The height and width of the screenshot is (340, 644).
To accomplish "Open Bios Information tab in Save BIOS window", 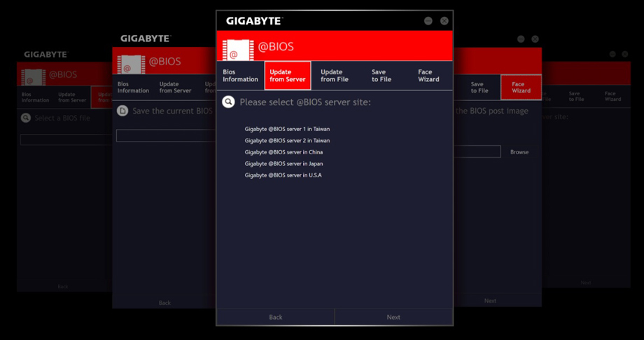I will pos(133,87).
